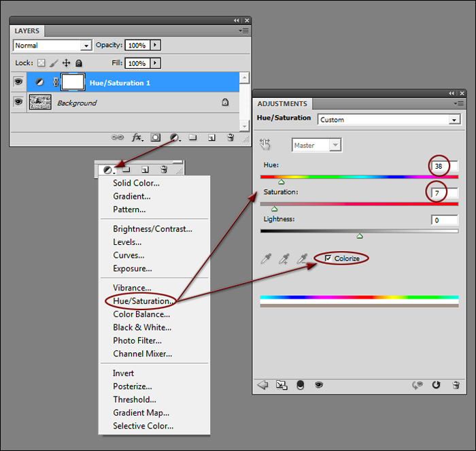Open blend mode Normal dropdown
The height and width of the screenshot is (451, 476).
(x=86, y=46)
